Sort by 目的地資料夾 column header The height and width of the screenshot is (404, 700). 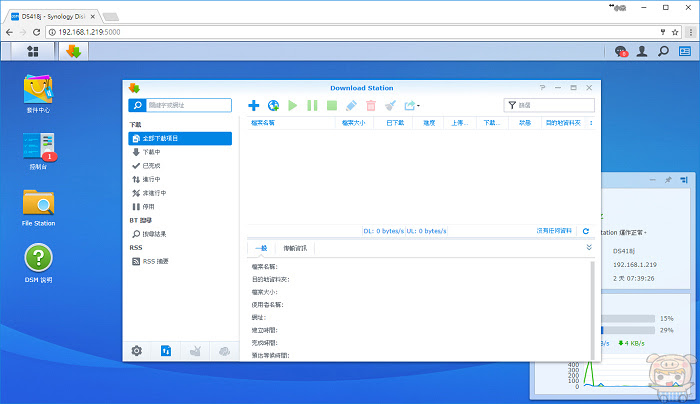563,123
